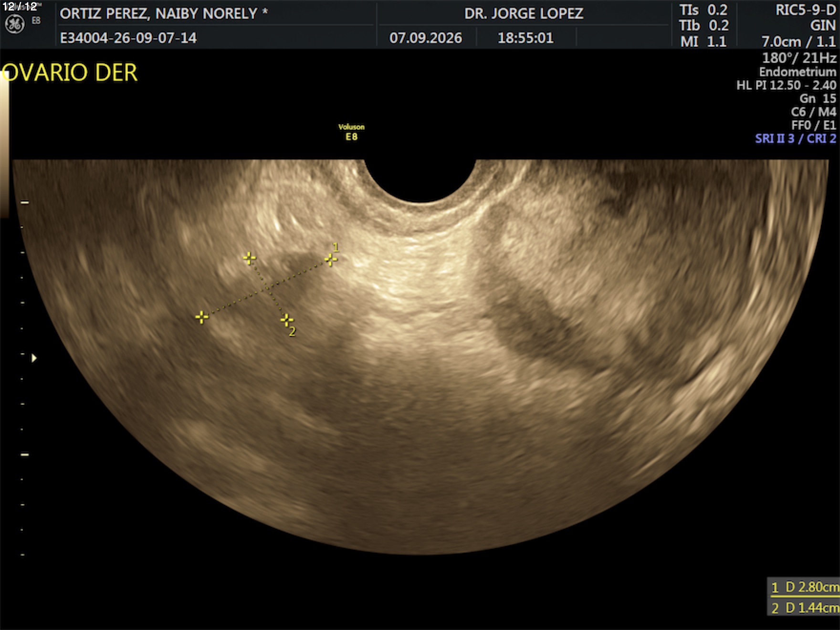Click the measurement result 2 D 1.44cm
The image size is (840, 630).
(805, 607)
